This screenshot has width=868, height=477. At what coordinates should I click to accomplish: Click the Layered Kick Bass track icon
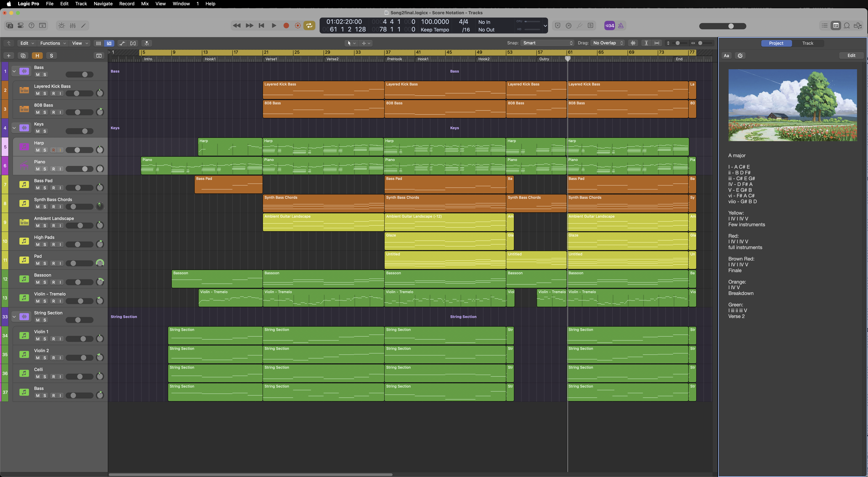coord(24,90)
